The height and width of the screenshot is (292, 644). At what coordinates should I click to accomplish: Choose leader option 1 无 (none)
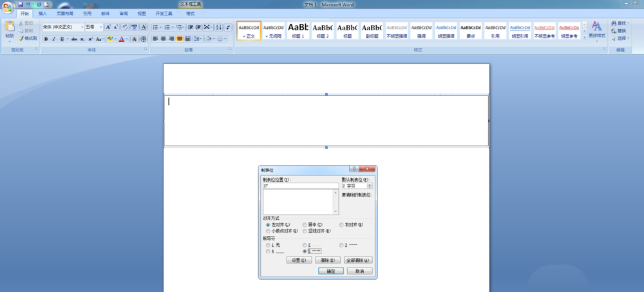[268, 245]
